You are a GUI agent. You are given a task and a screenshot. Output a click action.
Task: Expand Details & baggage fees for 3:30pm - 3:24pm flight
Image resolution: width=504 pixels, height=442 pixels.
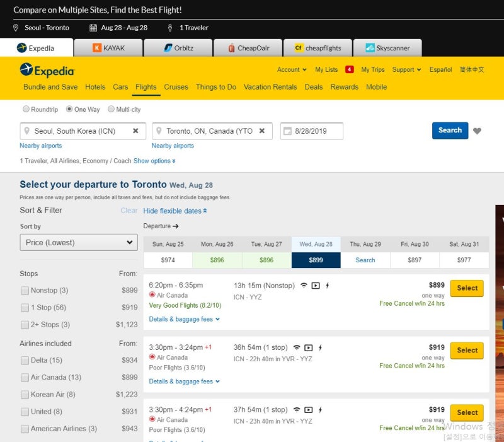click(x=184, y=381)
